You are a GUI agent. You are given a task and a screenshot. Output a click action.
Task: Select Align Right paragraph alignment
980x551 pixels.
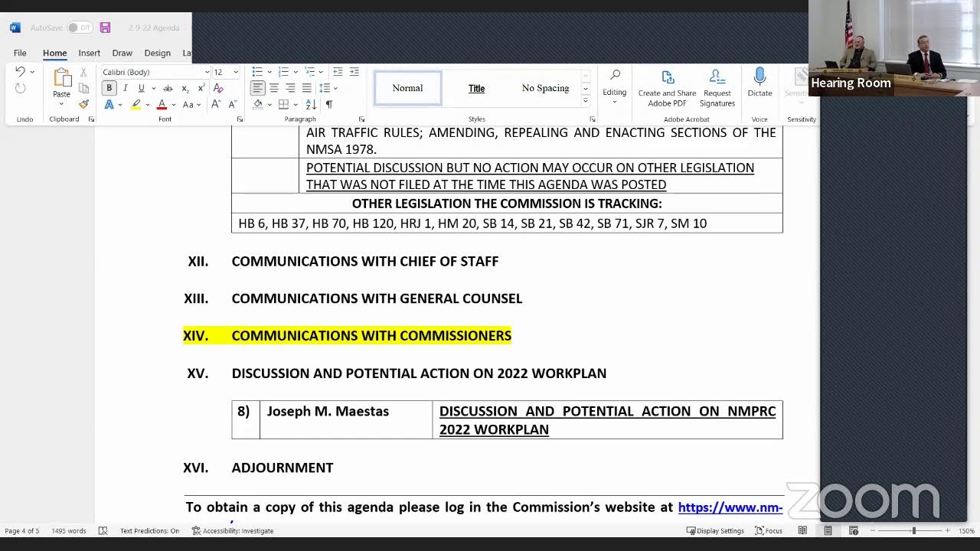click(x=290, y=88)
